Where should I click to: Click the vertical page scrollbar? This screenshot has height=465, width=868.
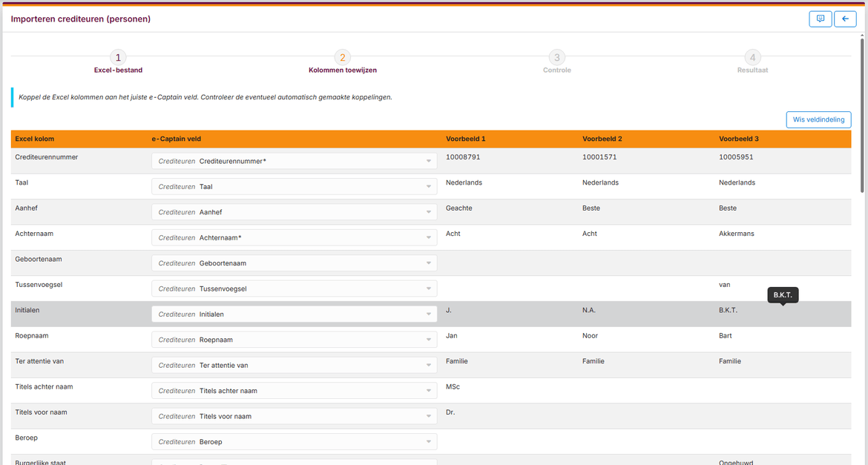point(862,111)
